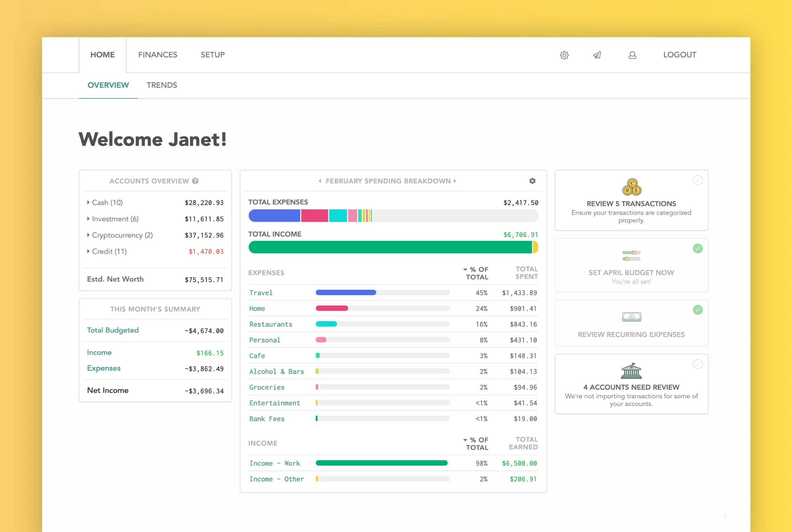Open the Travel expense category
This screenshot has width=792, height=532.
click(261, 293)
